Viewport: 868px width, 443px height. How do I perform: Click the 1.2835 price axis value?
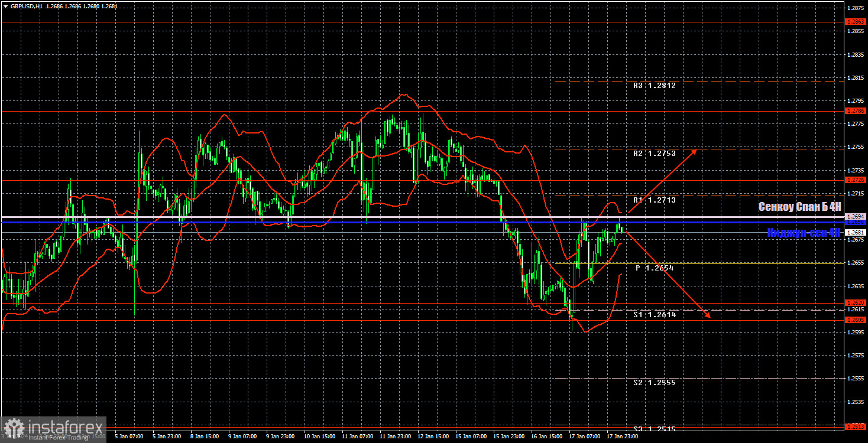pos(856,54)
